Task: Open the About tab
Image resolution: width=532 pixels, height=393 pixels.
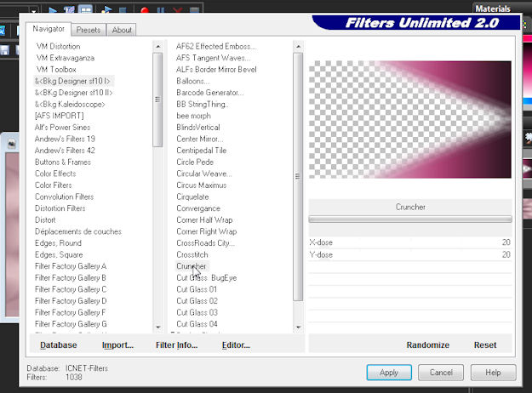Action: (x=122, y=30)
